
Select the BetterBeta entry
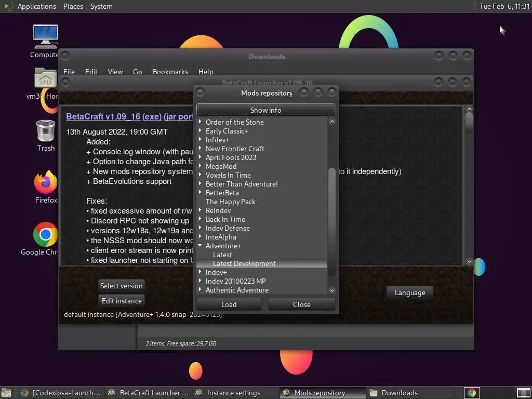point(222,193)
